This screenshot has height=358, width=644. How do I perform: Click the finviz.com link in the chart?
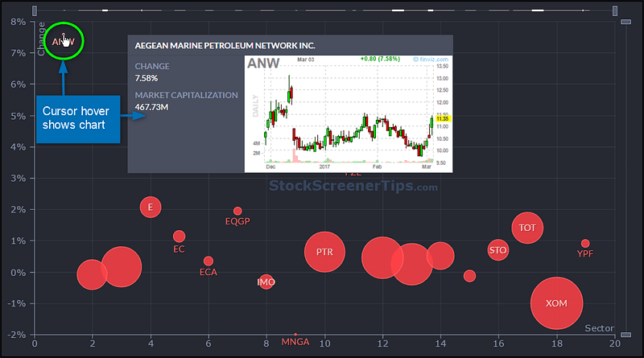tap(431, 59)
